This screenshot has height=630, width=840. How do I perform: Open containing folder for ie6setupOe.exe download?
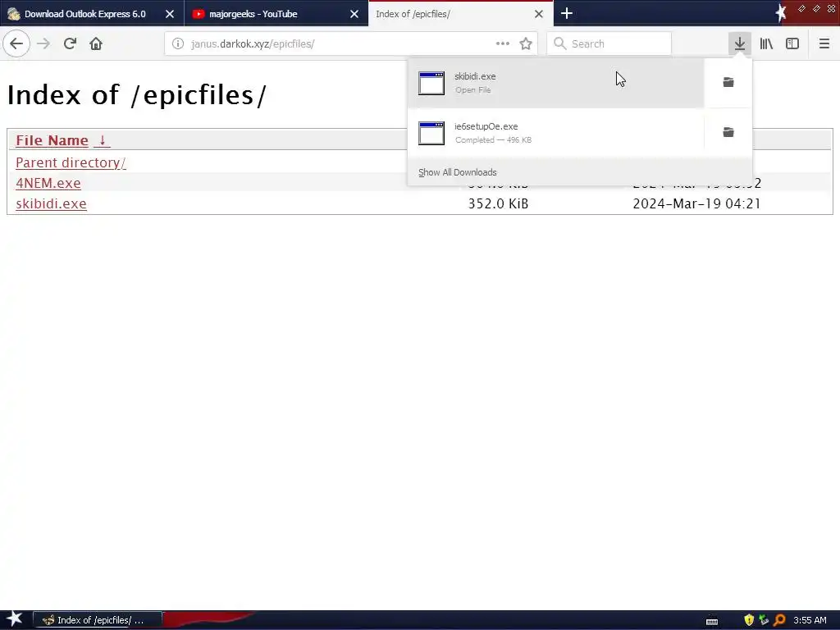coord(728,132)
